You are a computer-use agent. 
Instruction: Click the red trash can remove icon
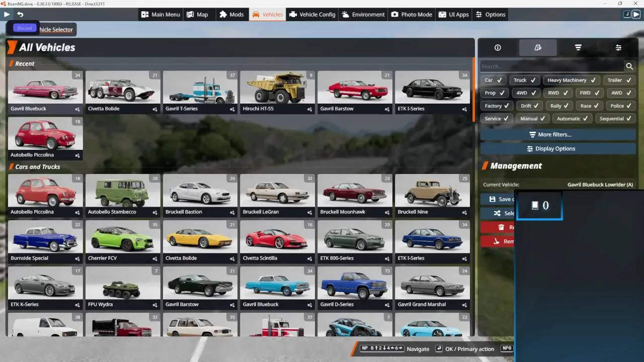501,227
